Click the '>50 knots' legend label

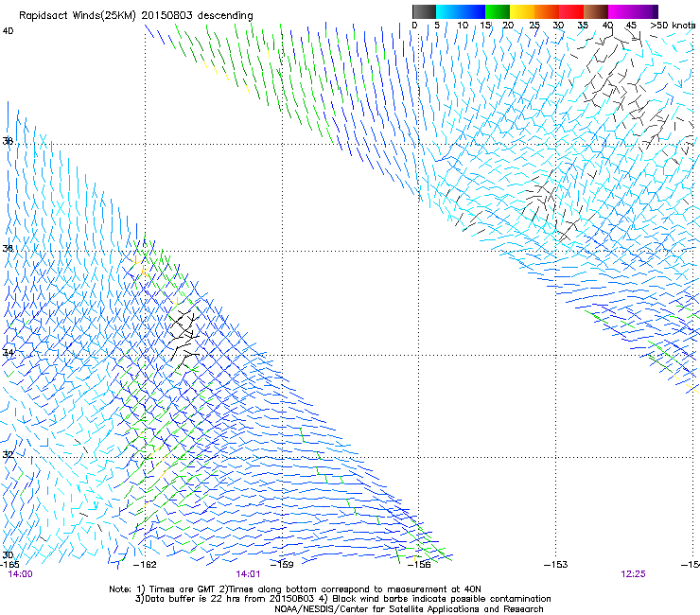pyautogui.click(x=673, y=26)
